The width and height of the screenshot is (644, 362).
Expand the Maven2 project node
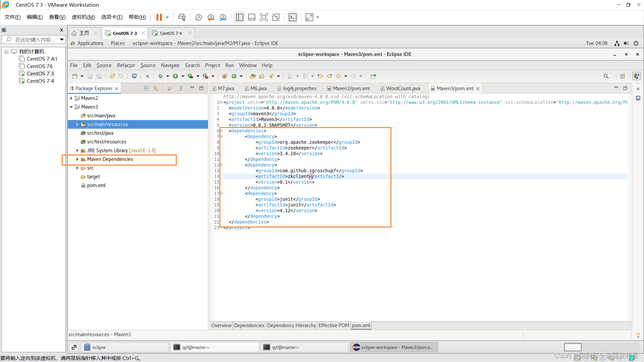(71, 98)
